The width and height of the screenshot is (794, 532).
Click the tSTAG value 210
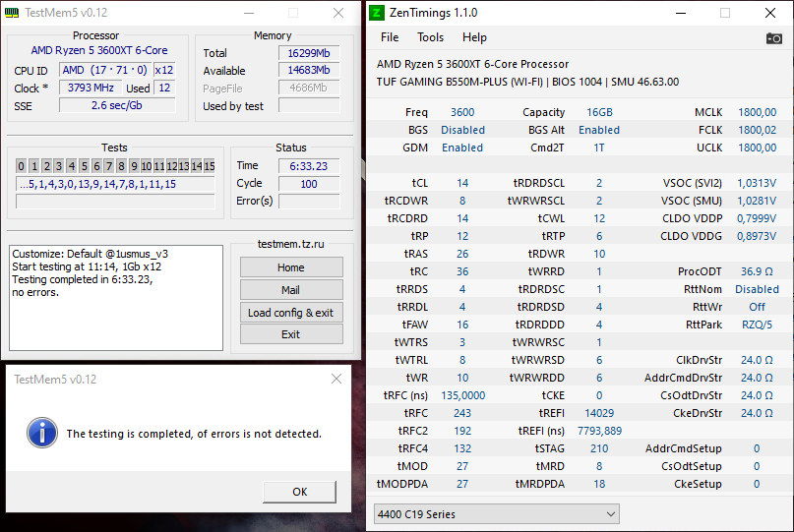click(599, 448)
